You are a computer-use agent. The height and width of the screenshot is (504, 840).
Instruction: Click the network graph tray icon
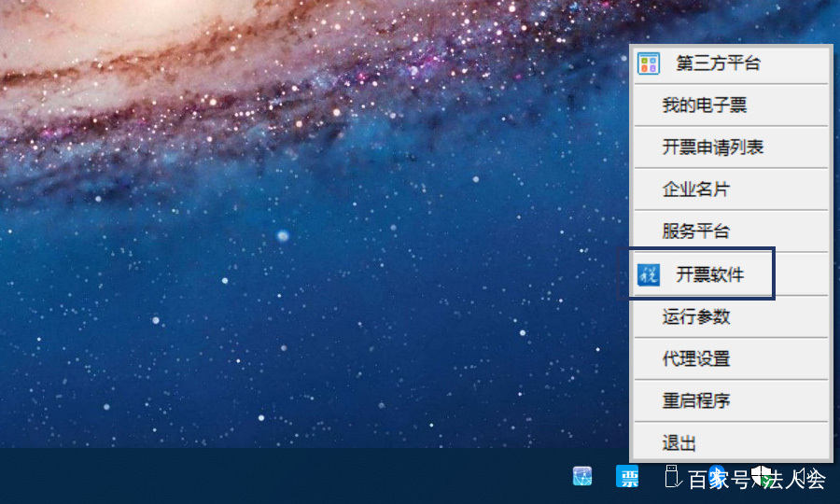[x=582, y=476]
